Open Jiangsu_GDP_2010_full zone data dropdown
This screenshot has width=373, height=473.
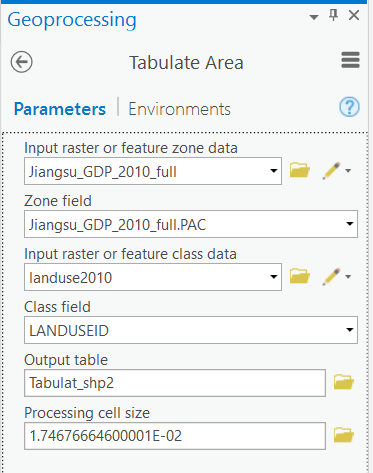point(274,171)
